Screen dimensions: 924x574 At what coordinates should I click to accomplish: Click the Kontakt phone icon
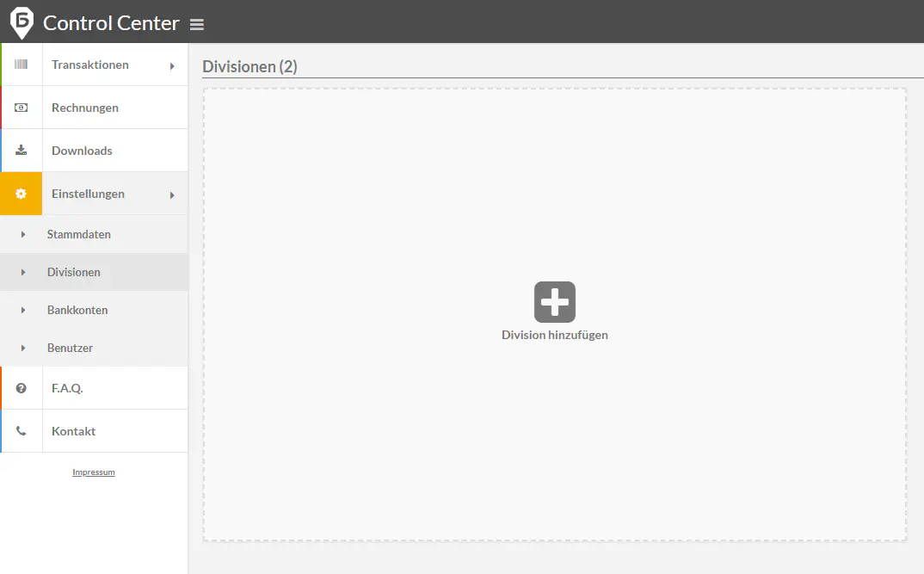coord(22,431)
